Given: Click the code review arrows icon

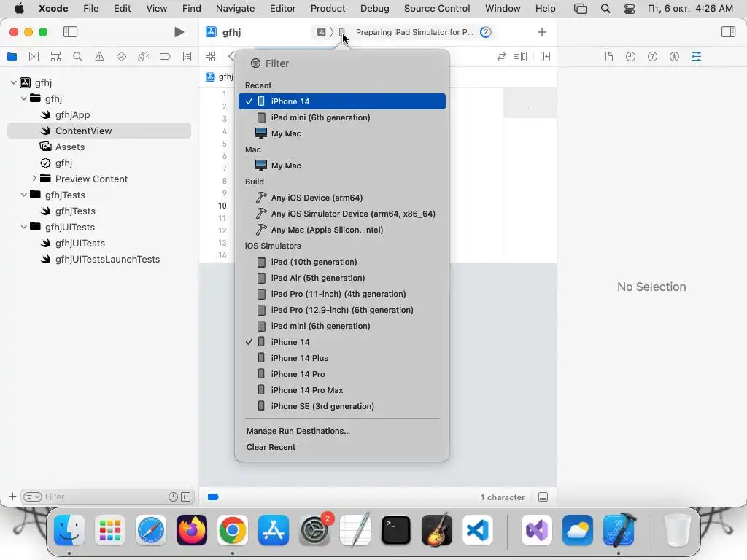Looking at the screenshot, I should [501, 57].
